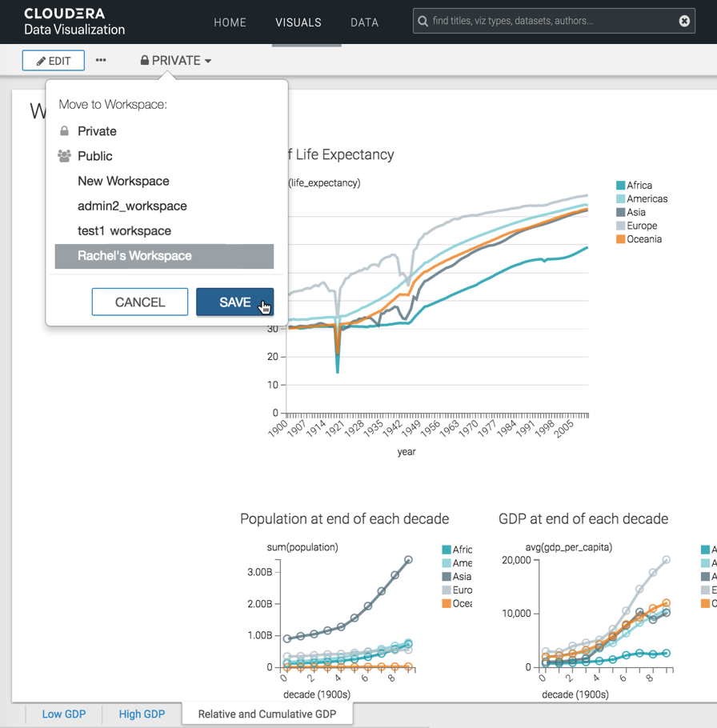Select Rachel's Workspace entry

coord(134,256)
